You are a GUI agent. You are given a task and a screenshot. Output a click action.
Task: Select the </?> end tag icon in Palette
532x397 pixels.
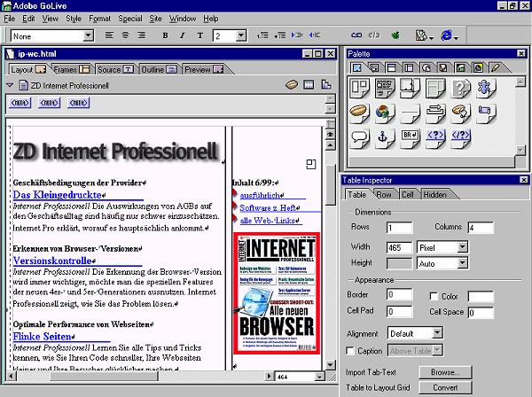(x=461, y=138)
